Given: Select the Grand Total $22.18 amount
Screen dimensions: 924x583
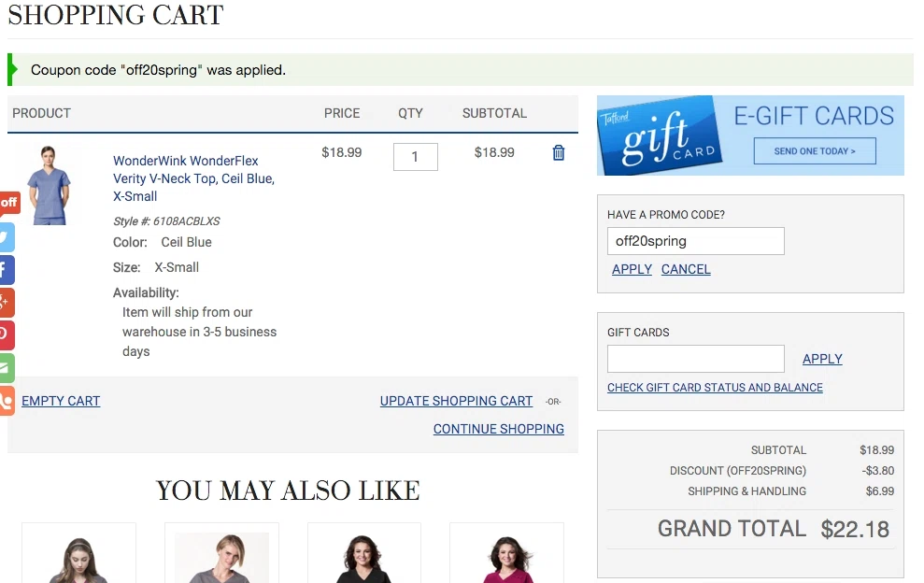Looking at the screenshot, I should (x=855, y=529).
